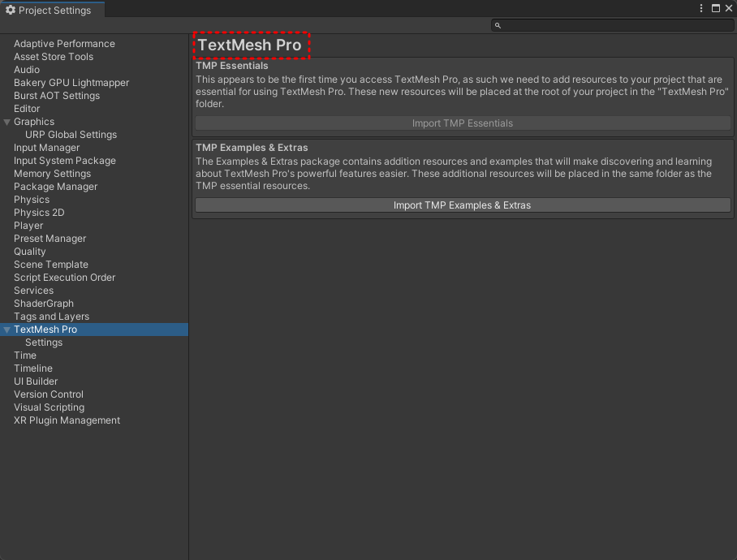Viewport: 737px width, 560px height.
Task: Open Tags and Layers settings
Action: pyautogui.click(x=51, y=317)
